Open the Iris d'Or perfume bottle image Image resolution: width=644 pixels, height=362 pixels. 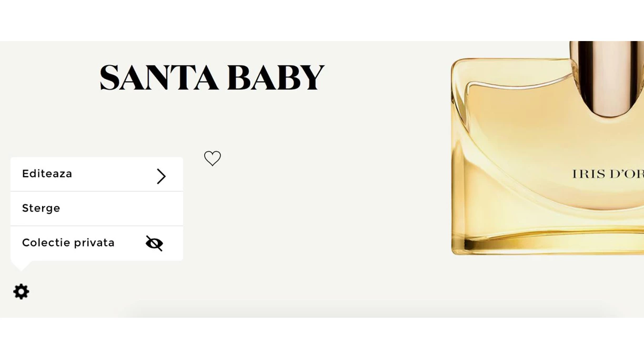tap(547, 149)
